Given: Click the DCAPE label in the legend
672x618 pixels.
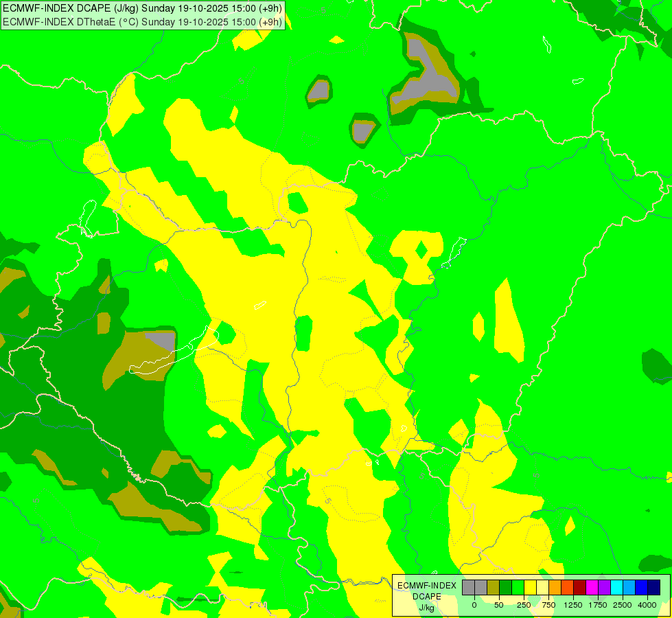Looking at the screenshot, I should tap(427, 597).
